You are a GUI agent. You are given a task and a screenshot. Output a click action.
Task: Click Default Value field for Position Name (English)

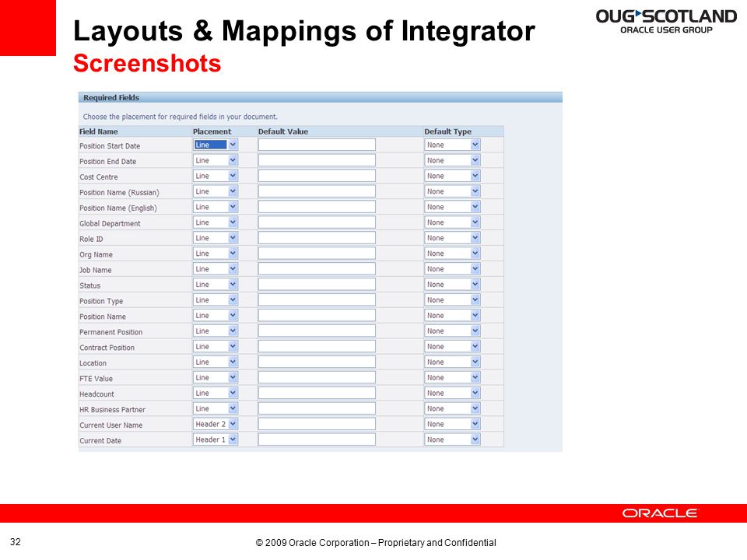click(317, 207)
